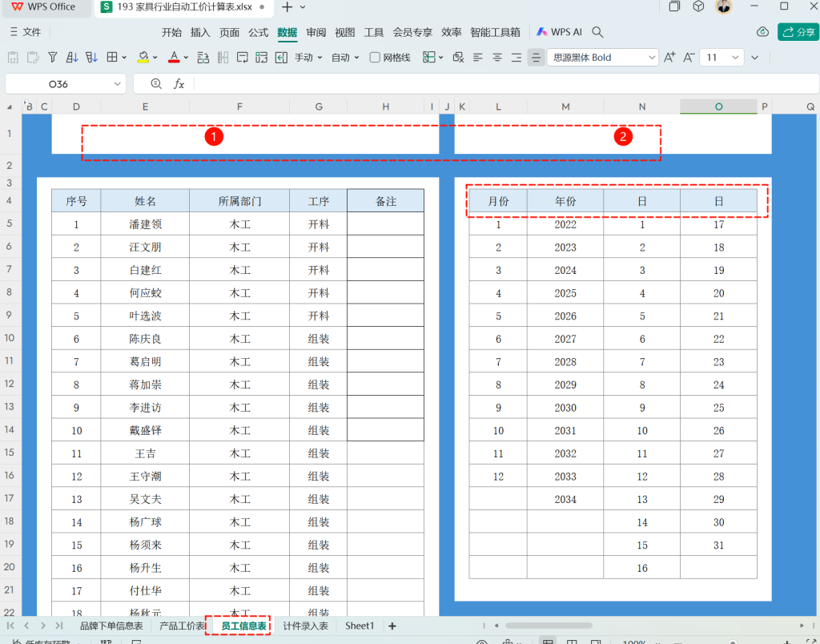Switch to the 产品工价表 sheet
The width and height of the screenshot is (820, 644).
click(182, 626)
